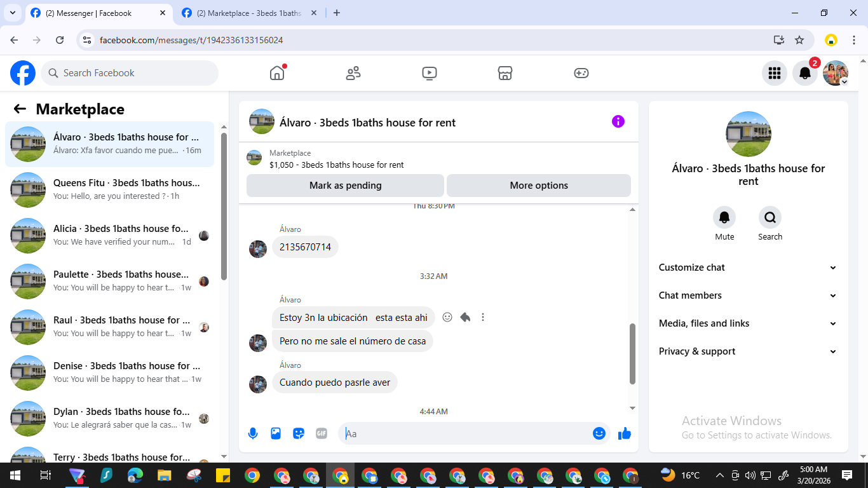Open Task View in the taskbar

(x=45, y=475)
